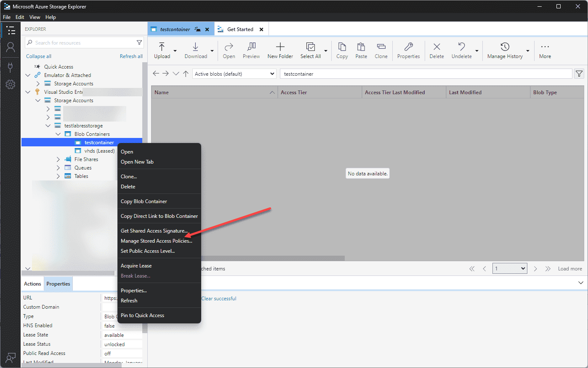Click the filter funnel beside the path box
Viewport: 588px width, 368px height.
click(x=579, y=74)
